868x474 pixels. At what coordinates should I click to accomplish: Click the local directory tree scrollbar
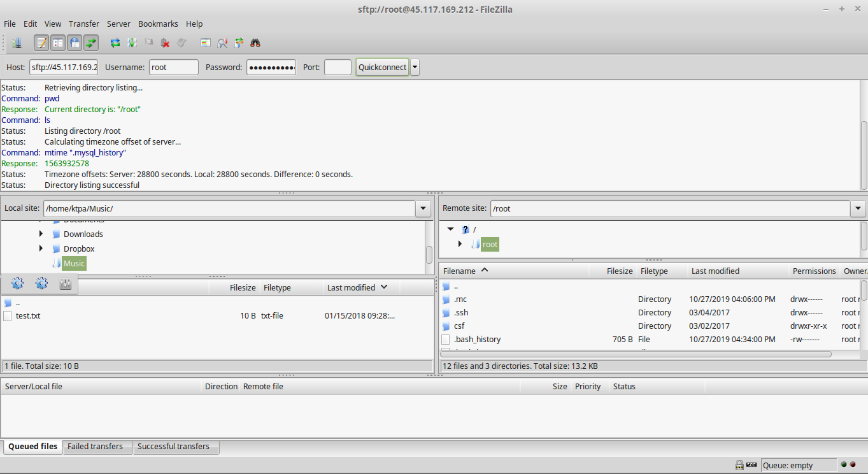[429, 255]
